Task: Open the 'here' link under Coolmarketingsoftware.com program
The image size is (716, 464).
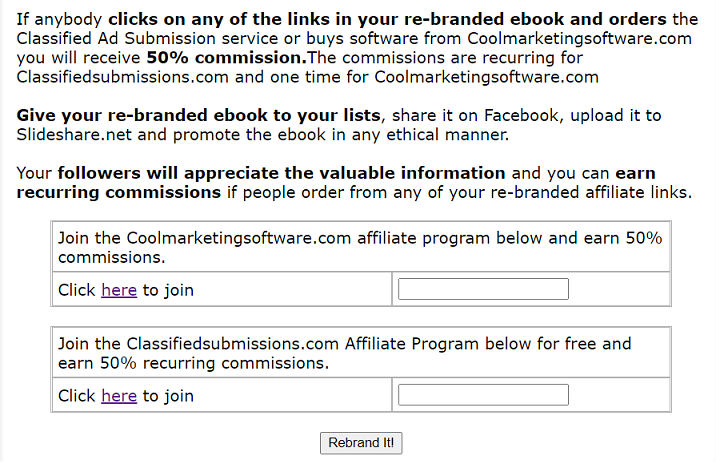Action: 119,290
